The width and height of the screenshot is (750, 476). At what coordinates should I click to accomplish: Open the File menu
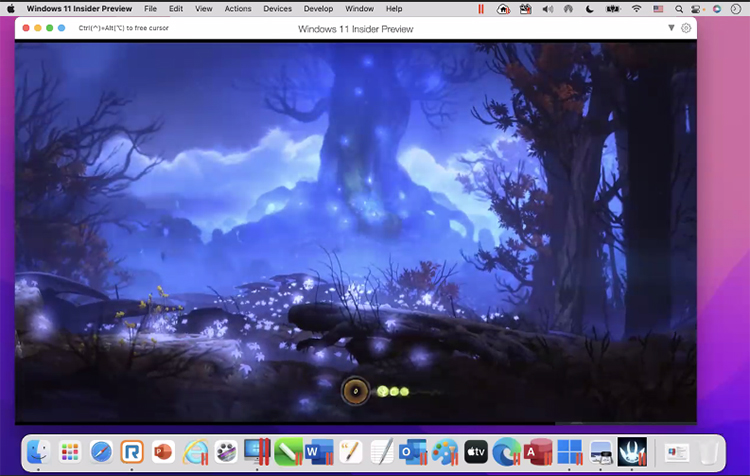[x=150, y=9]
